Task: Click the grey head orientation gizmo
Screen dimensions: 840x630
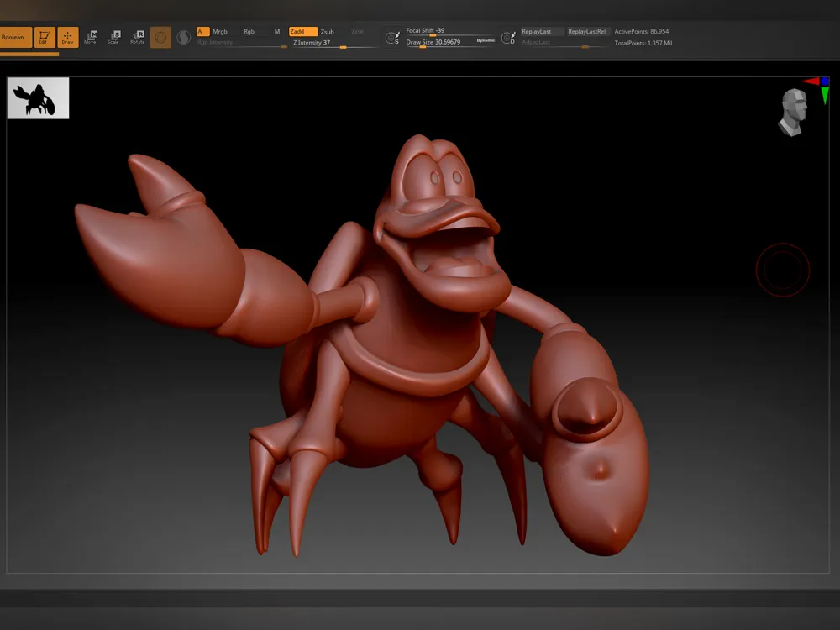Action: point(794,113)
